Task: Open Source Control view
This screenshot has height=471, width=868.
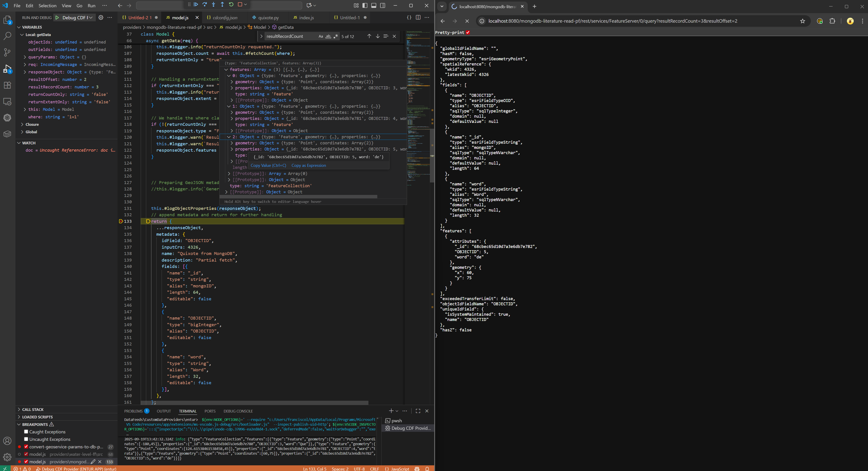Action: (x=7, y=52)
